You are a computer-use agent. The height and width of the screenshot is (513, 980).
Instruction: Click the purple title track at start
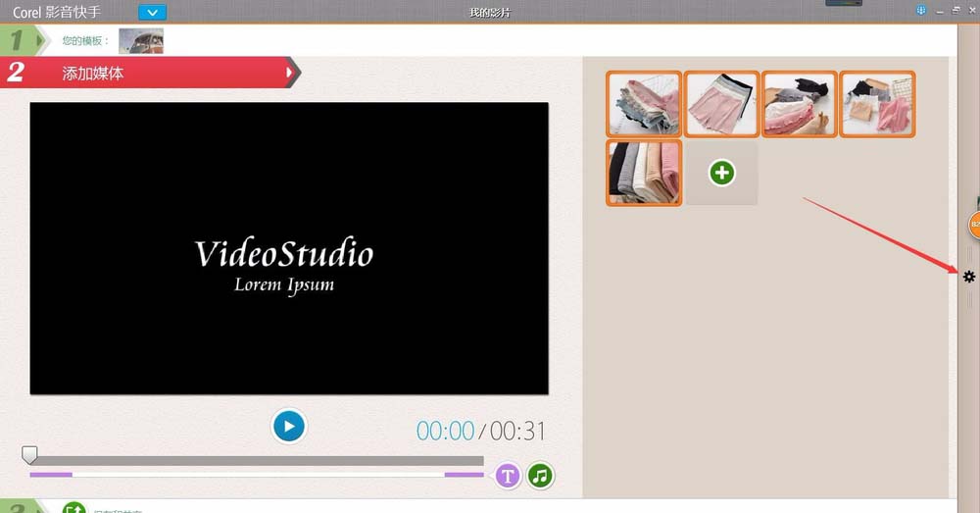(51, 475)
